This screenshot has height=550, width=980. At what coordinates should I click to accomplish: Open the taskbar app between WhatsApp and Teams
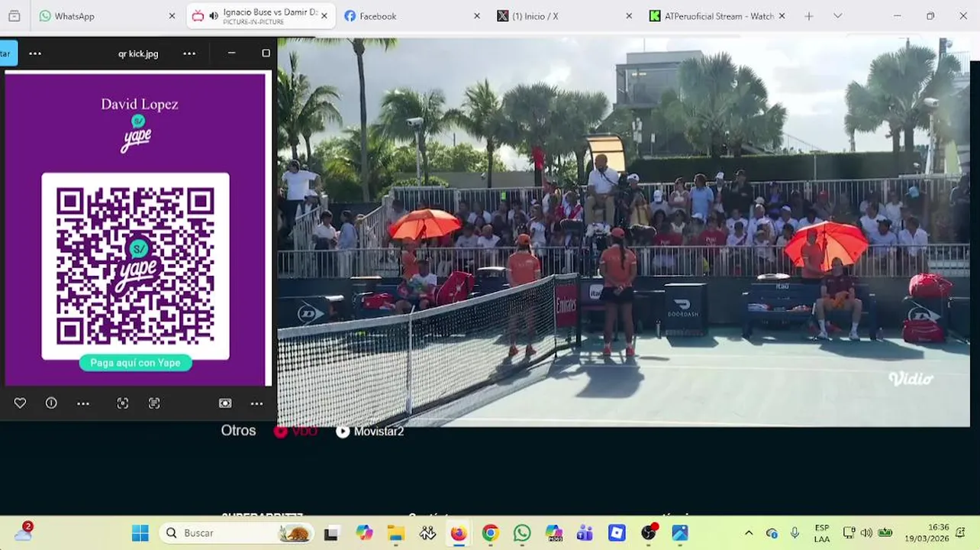554,533
